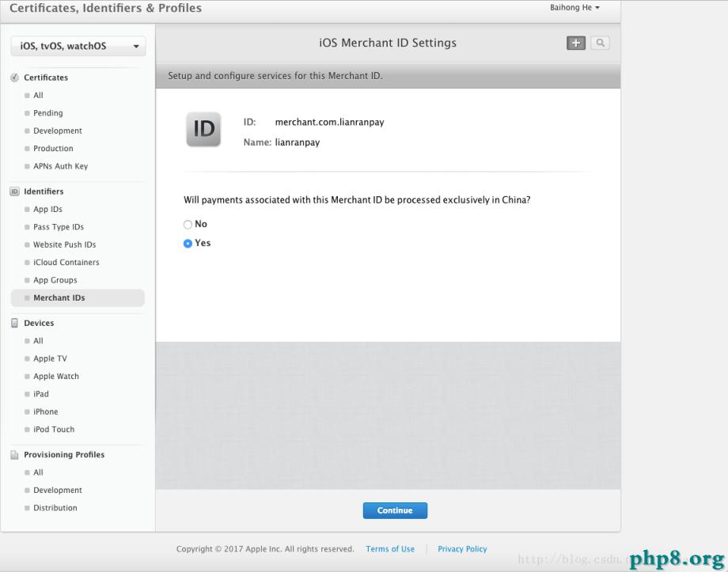Open App IDs list
Image resolution: width=728 pixels, height=572 pixels.
(47, 210)
